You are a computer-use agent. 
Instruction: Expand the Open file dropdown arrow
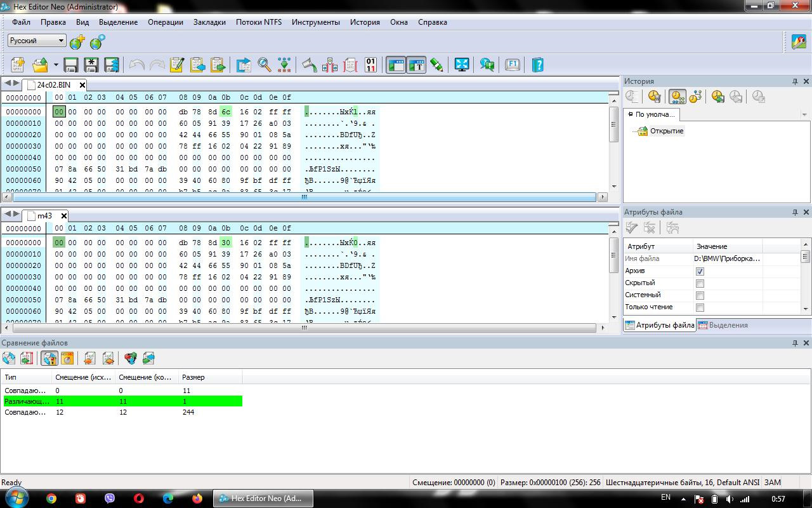56,65
